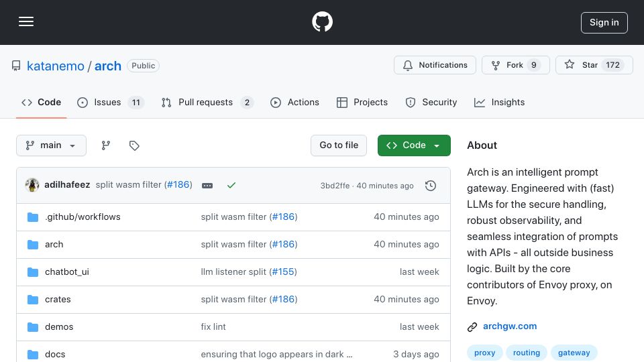This screenshot has height=362, width=644.
Task: Click the fork count 9
Action: click(x=533, y=65)
